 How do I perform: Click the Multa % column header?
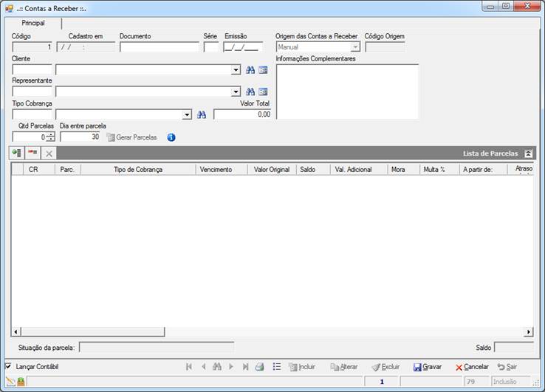point(439,170)
